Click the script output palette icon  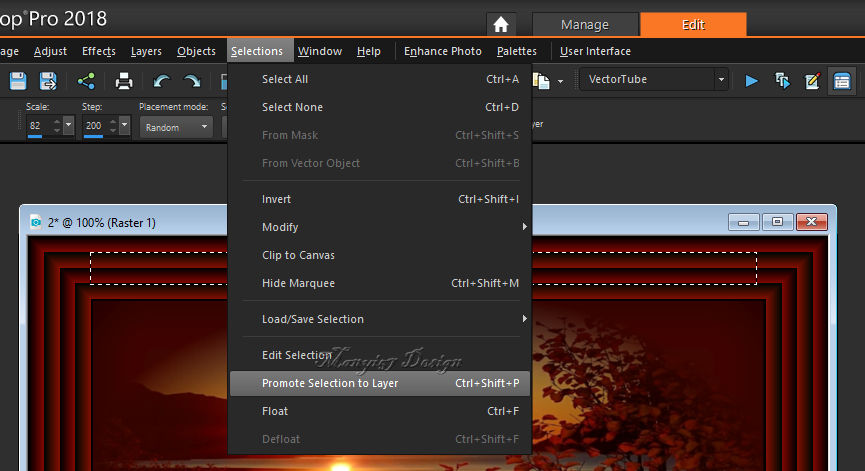pos(842,81)
